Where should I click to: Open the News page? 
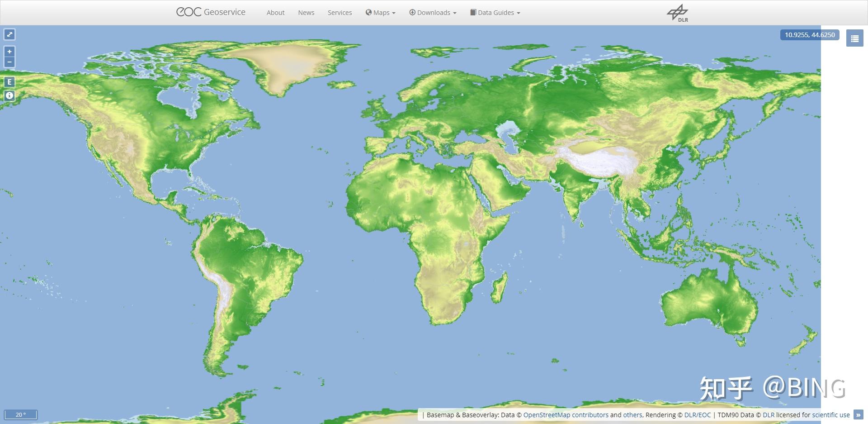click(x=306, y=13)
